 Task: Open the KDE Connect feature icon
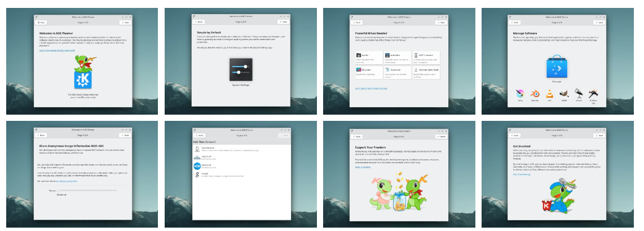click(416, 55)
